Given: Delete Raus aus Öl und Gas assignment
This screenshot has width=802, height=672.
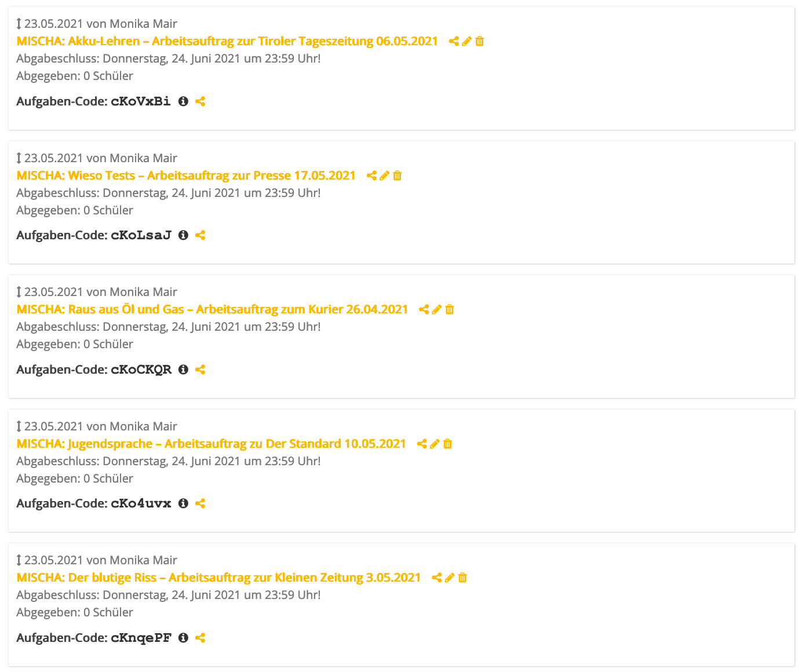Looking at the screenshot, I should click(x=450, y=309).
